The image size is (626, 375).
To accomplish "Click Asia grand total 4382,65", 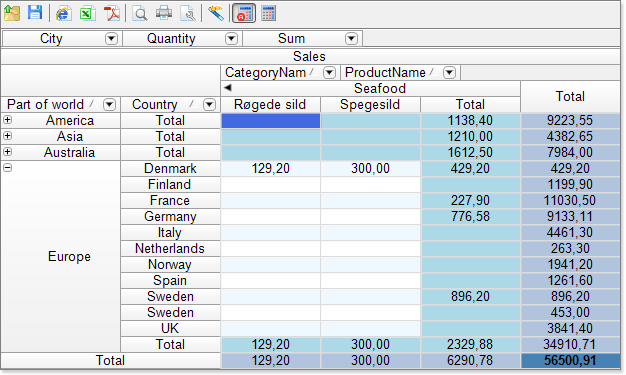I will click(570, 137).
